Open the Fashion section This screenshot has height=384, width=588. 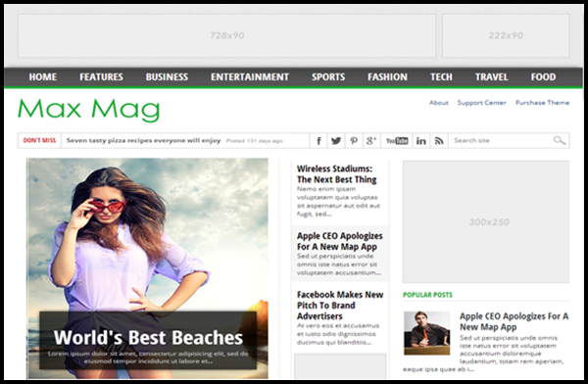click(x=387, y=76)
